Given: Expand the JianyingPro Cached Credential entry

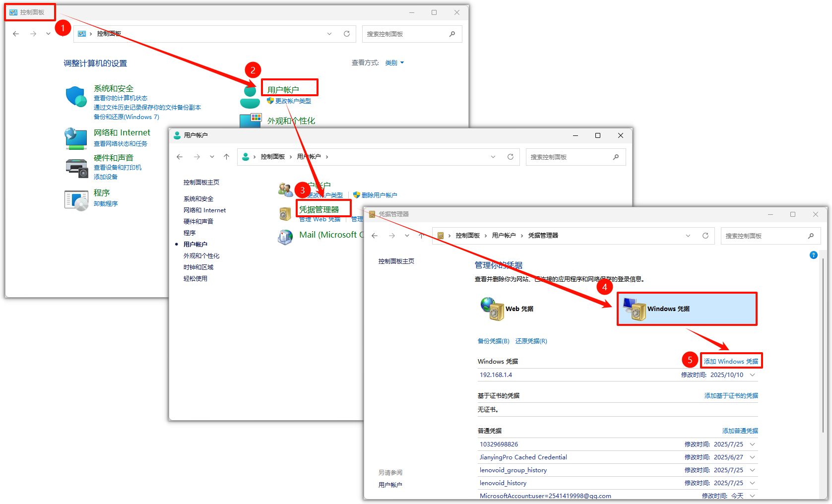Looking at the screenshot, I should click(x=753, y=457).
